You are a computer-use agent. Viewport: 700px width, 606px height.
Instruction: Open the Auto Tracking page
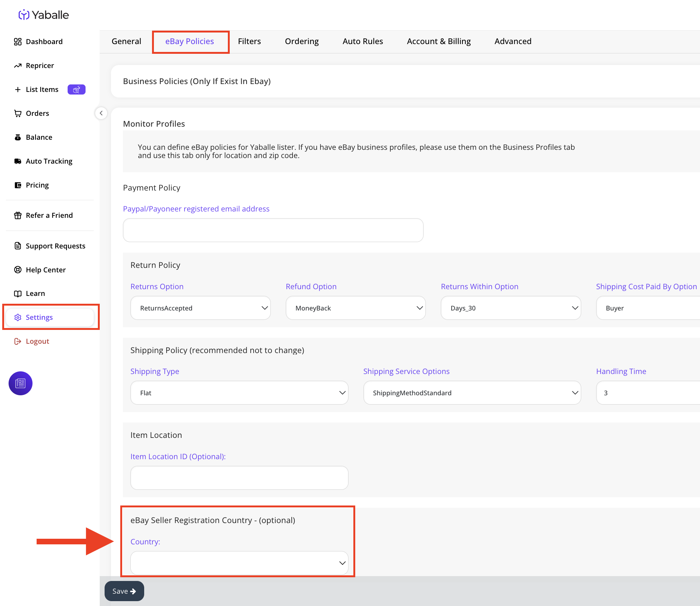pos(49,161)
